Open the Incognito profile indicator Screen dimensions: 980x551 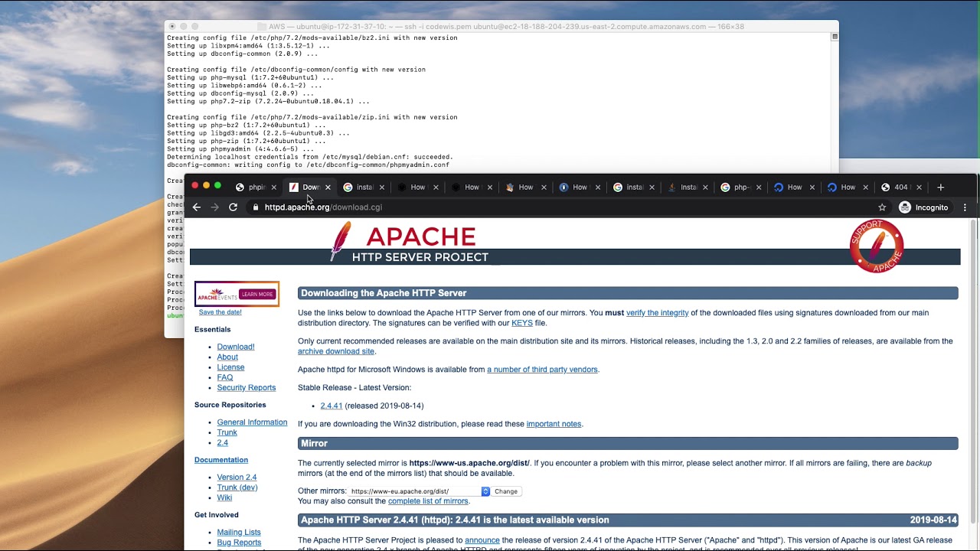click(923, 207)
